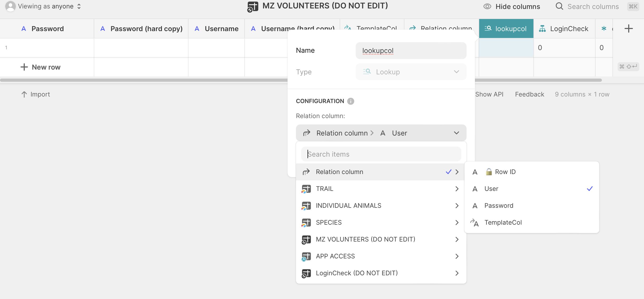This screenshot has width=644, height=299.
Task: Expand the SPECIES table submenu
Action: tap(457, 223)
